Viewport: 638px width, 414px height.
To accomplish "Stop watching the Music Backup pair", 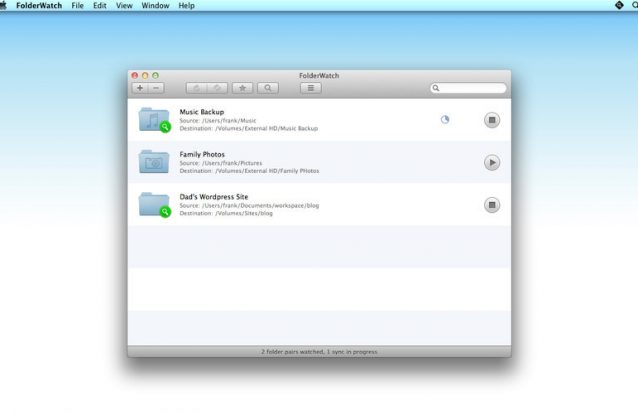I will [x=491, y=120].
